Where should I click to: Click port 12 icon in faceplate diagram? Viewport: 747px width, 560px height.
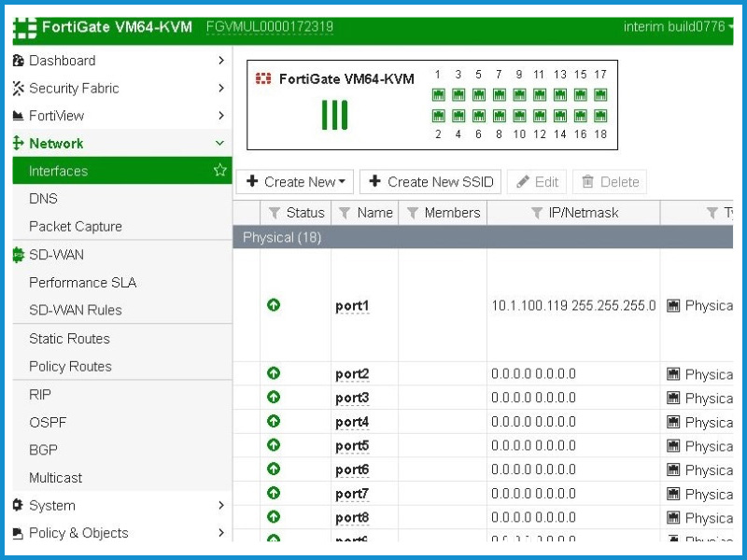540,115
